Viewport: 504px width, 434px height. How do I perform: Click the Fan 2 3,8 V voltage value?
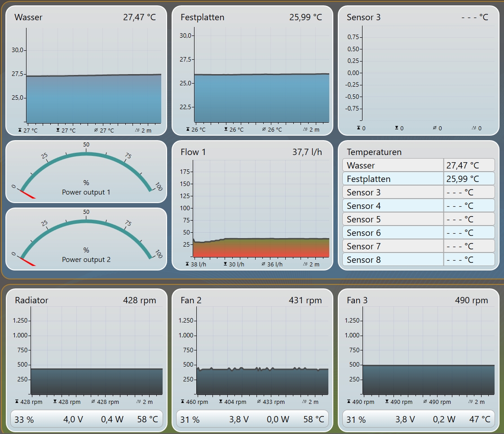click(239, 420)
